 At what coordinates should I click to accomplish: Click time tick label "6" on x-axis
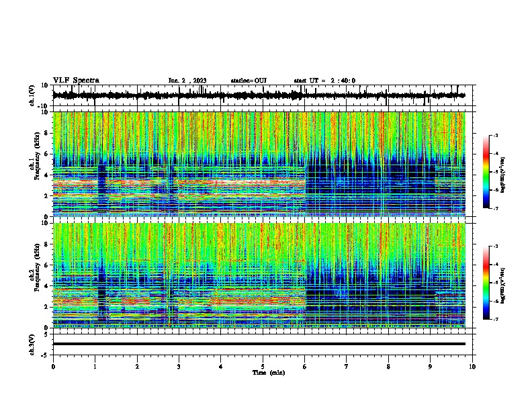pos(305,367)
